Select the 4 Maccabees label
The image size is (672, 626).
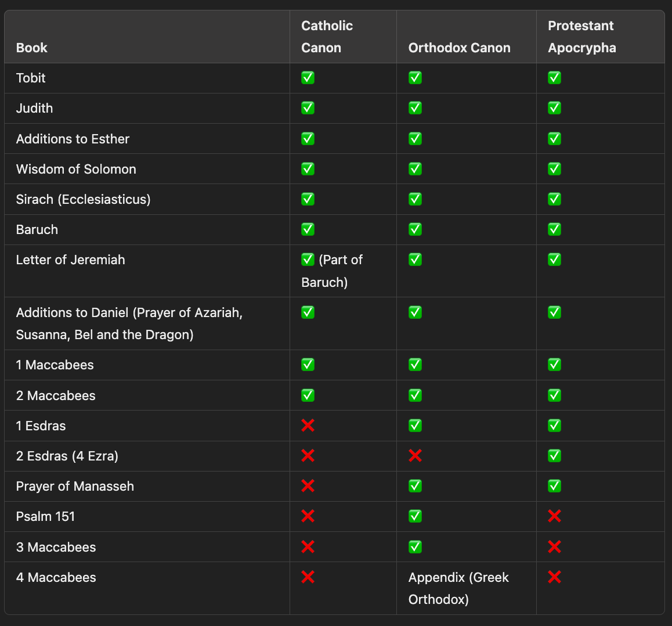56,578
